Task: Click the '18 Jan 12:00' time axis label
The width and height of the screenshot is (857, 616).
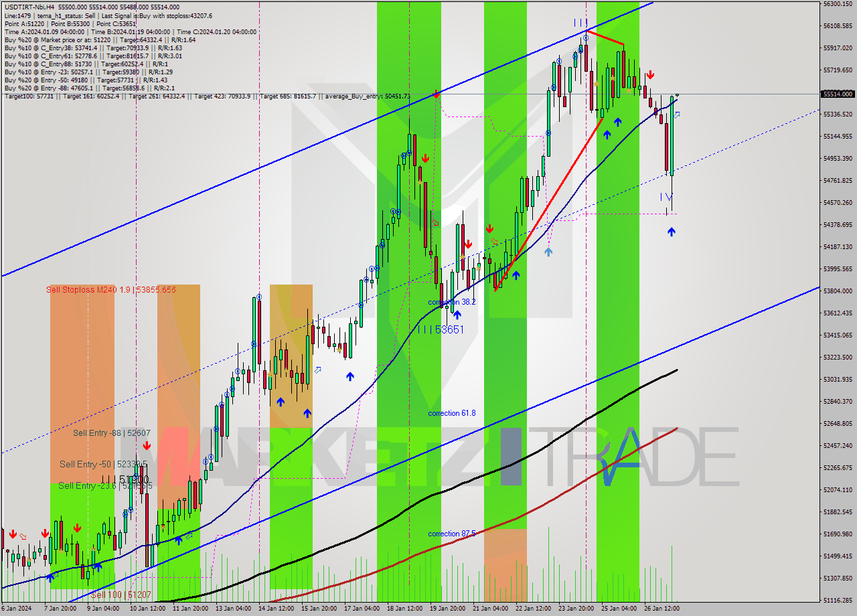Action: click(404, 609)
